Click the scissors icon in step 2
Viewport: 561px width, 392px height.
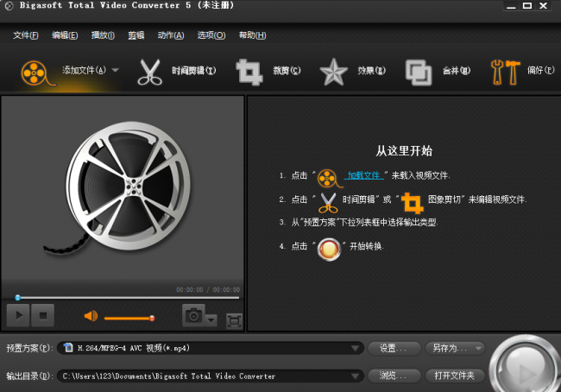(328, 203)
